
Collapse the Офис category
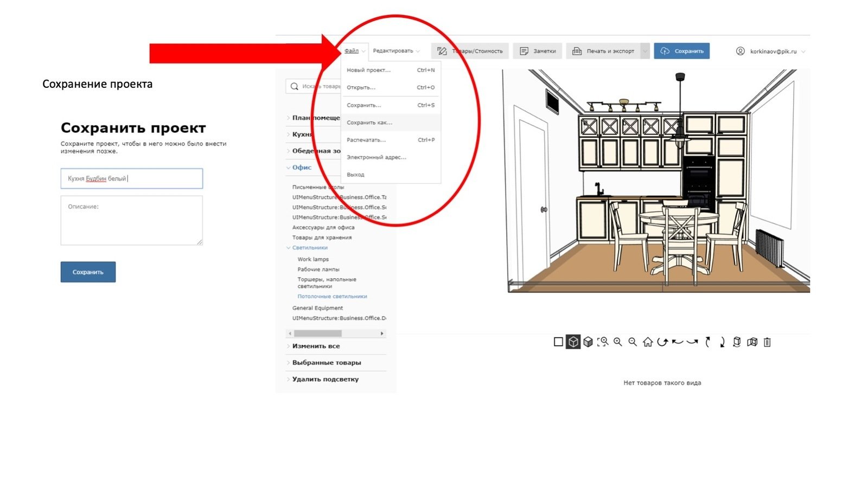point(302,168)
